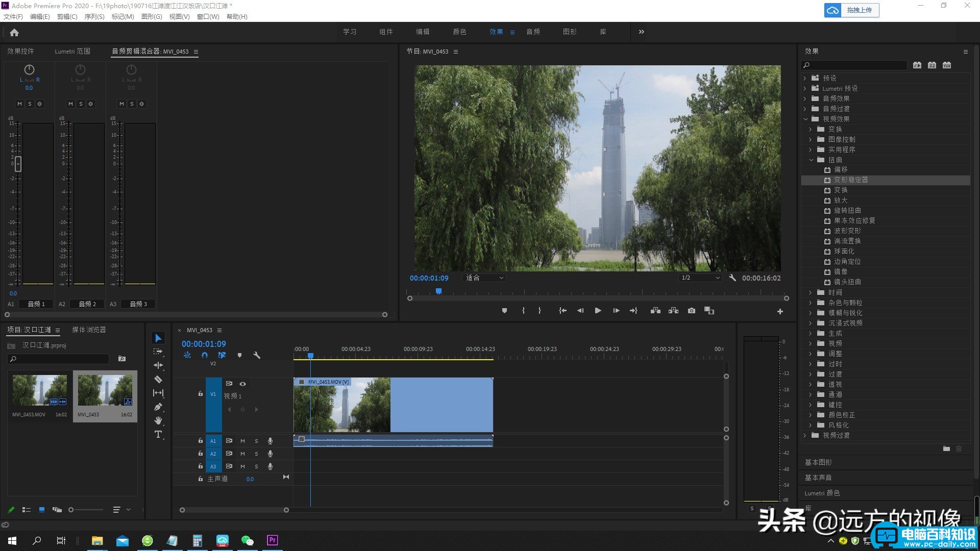980x551 pixels.
Task: Open 序列(S) menu
Action: point(94,16)
